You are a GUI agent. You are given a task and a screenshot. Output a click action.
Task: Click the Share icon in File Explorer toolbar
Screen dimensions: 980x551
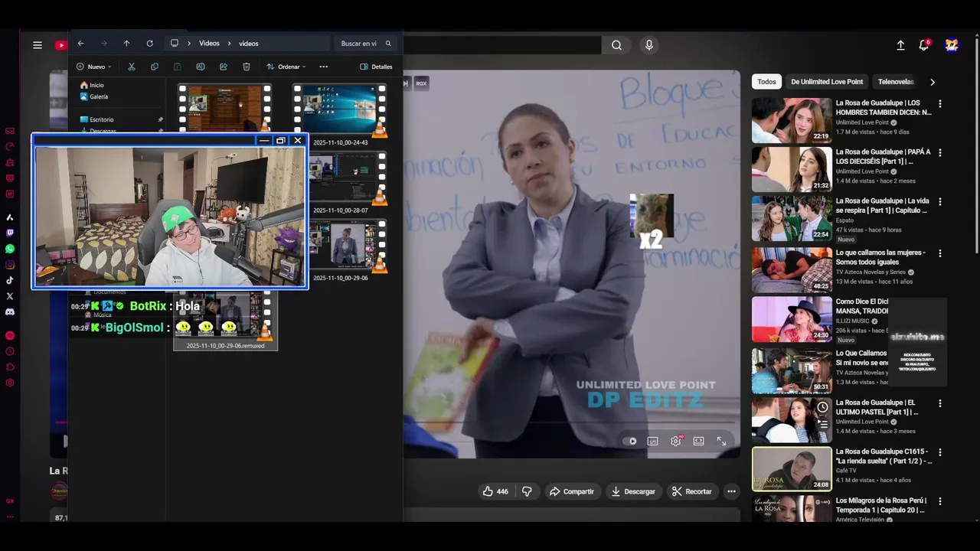pyautogui.click(x=224, y=67)
